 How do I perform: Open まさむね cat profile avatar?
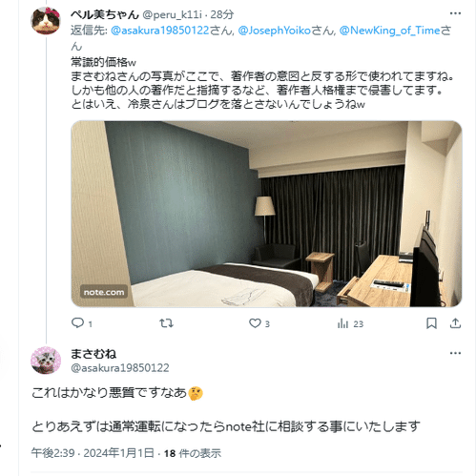click(46, 361)
